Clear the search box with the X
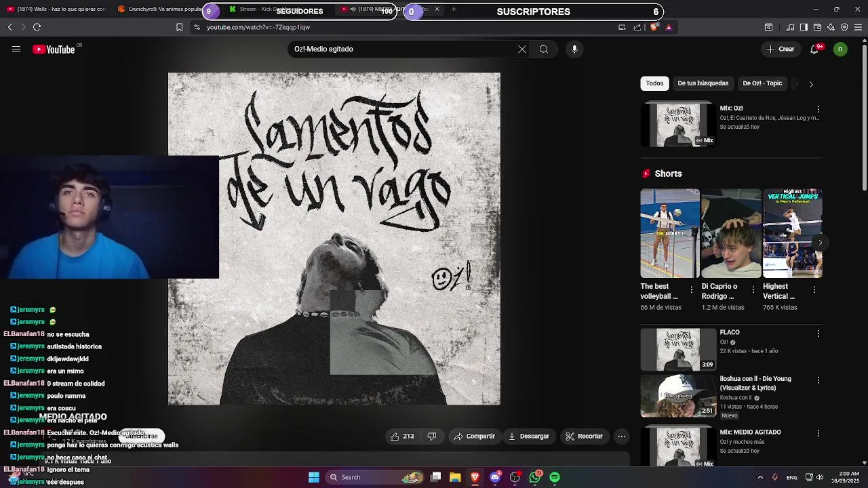Screen dimensions: 868x488 pos(522,49)
